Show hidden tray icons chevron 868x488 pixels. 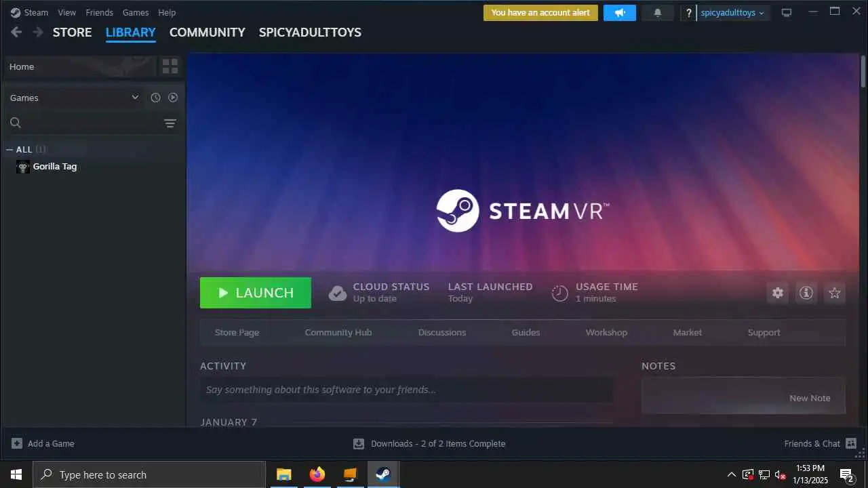click(731, 474)
